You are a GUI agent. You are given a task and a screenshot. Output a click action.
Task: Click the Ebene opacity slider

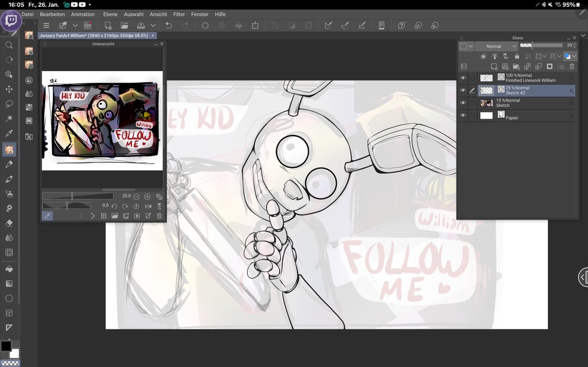point(541,45)
